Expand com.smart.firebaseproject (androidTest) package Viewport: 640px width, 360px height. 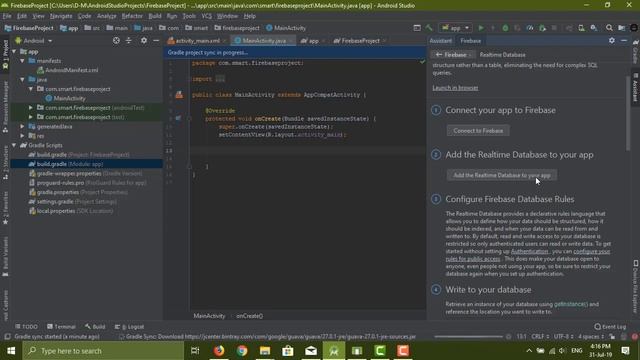pos(31,108)
